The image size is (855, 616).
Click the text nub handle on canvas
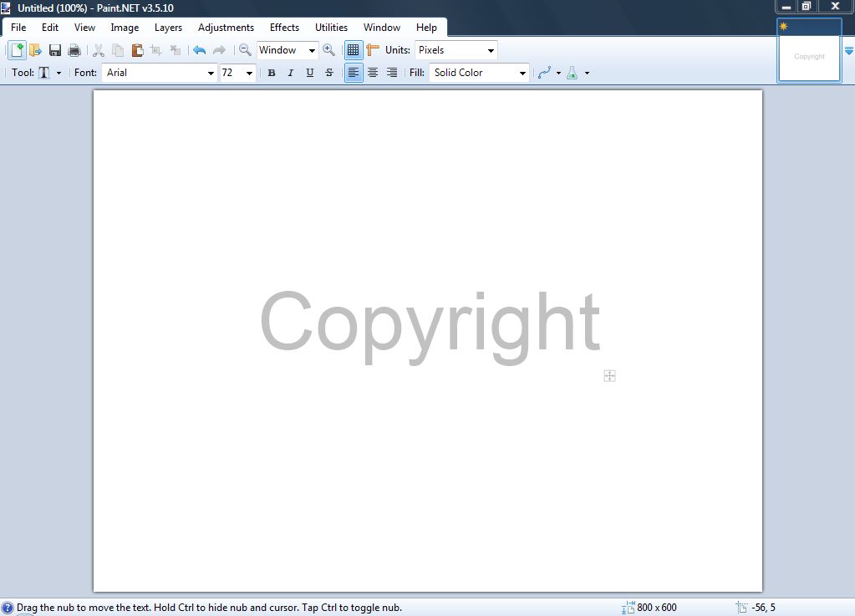[x=609, y=375]
